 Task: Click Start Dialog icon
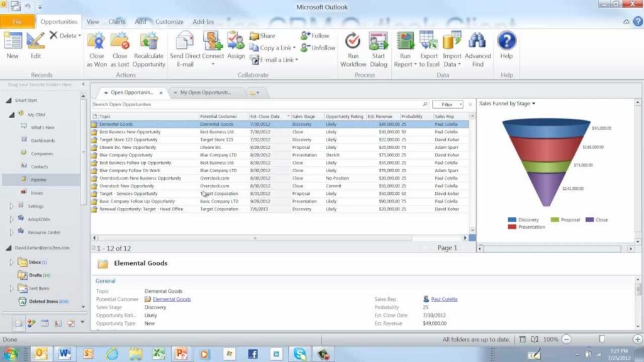coord(378,41)
